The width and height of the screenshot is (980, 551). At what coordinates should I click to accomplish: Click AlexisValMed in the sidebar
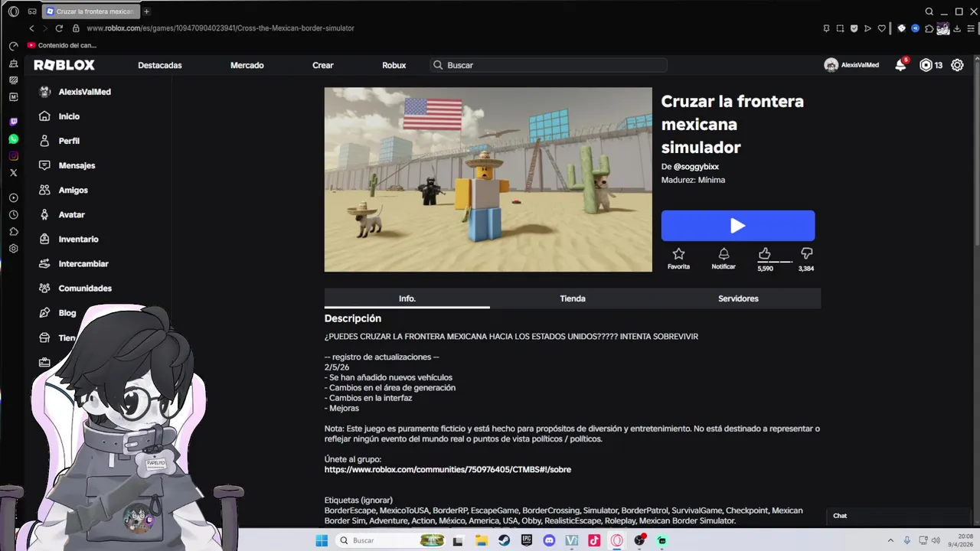pos(75,92)
